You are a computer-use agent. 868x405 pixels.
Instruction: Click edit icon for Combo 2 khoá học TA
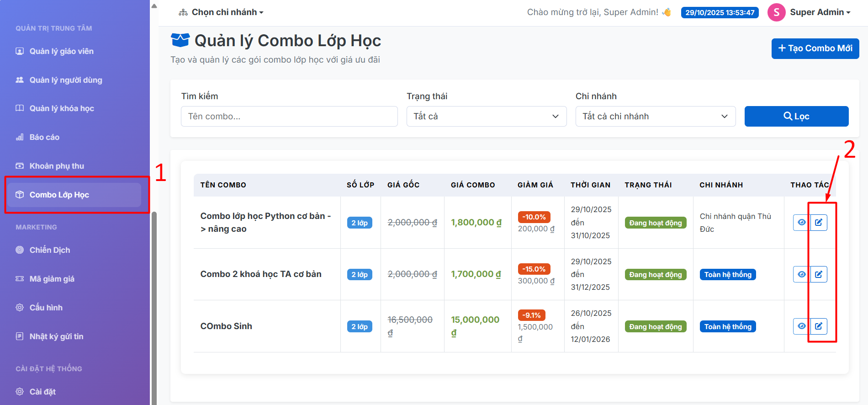(819, 274)
